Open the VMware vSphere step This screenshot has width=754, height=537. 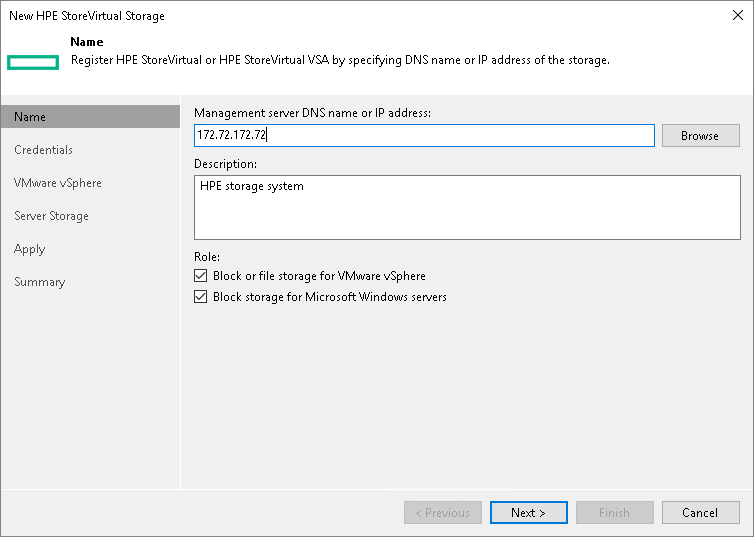pyautogui.click(x=58, y=183)
